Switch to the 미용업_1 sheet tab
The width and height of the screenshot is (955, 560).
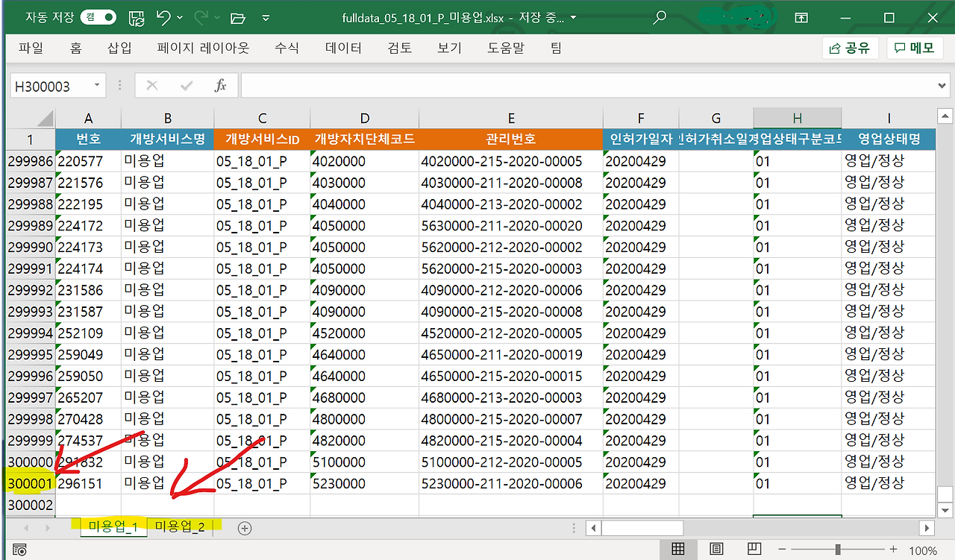click(x=112, y=527)
